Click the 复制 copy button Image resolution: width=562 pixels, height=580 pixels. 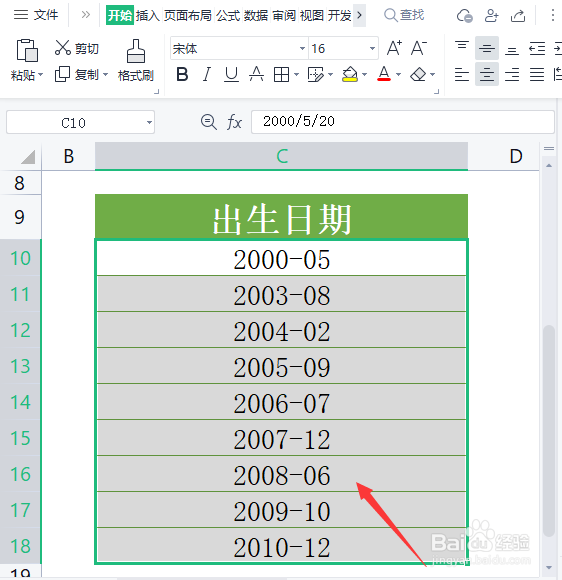[x=77, y=74]
